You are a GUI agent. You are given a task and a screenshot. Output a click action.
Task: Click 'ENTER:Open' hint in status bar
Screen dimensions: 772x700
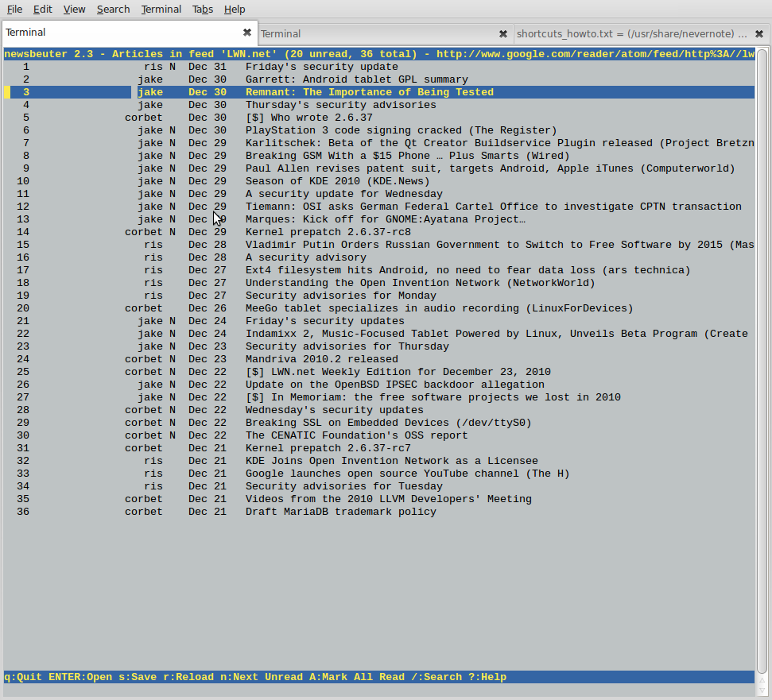80,678
